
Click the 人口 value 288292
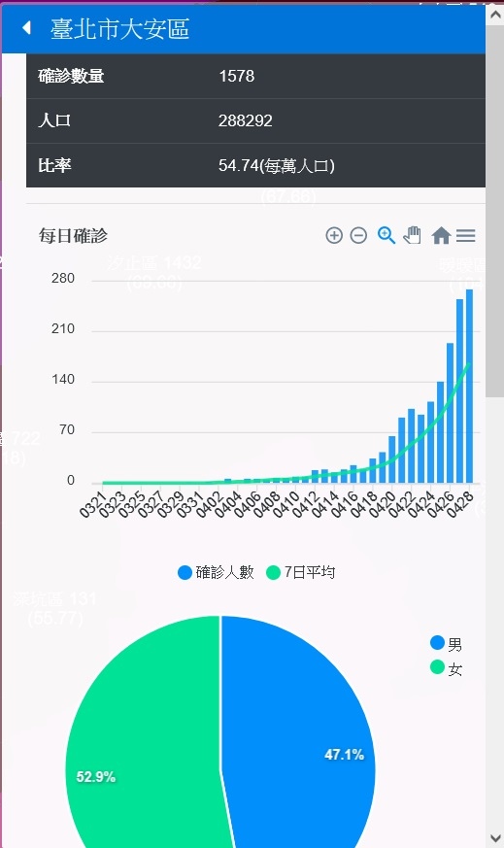[245, 120]
